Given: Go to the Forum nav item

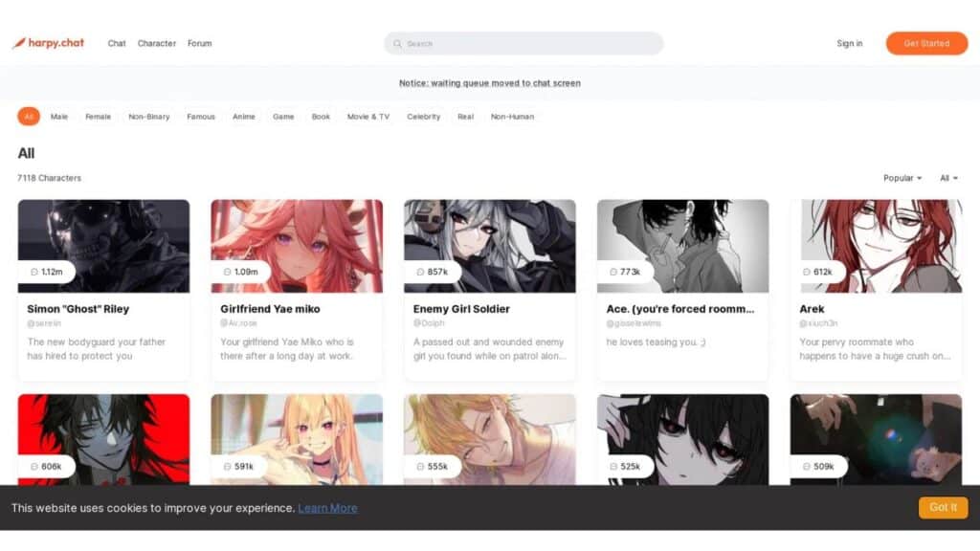Looking at the screenshot, I should [x=200, y=43].
